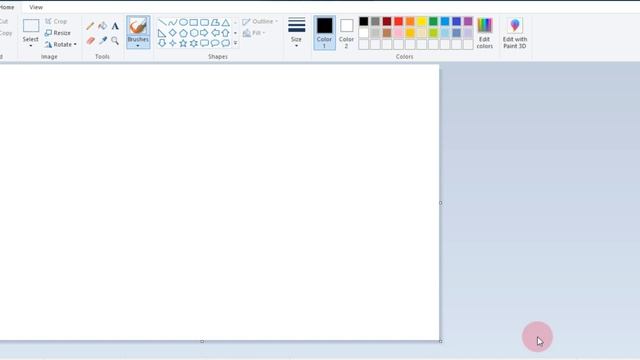Viewport: 640px width, 360px height.
Task: Click Edit with Paint 3D
Action: [x=515, y=33]
